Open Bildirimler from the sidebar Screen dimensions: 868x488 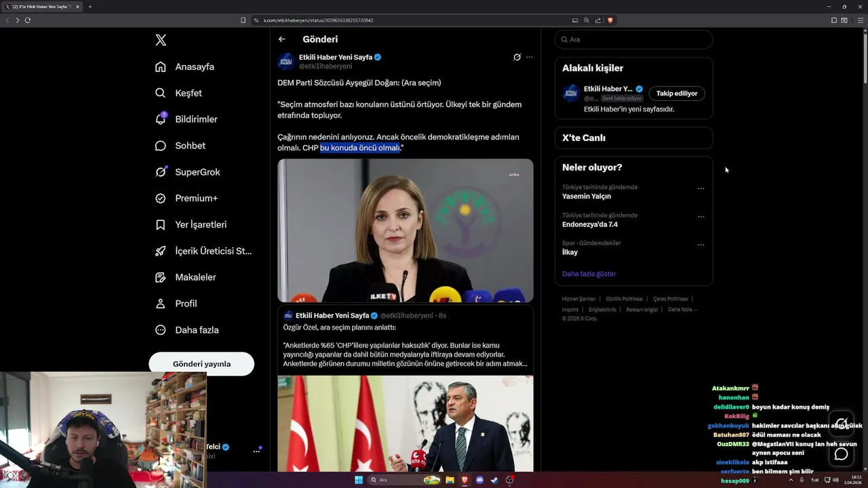[186, 119]
